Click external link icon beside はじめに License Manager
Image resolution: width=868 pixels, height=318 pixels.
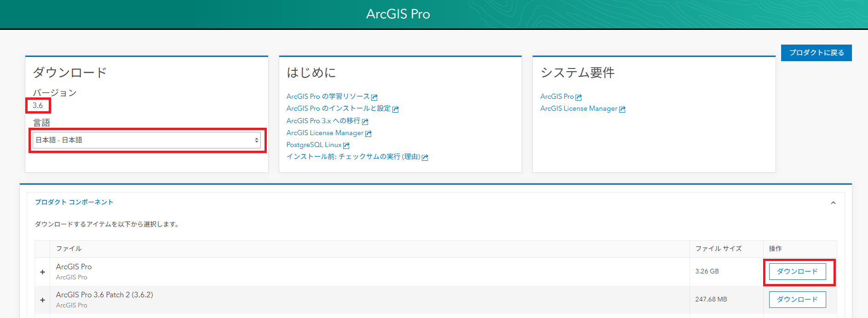coord(368,133)
